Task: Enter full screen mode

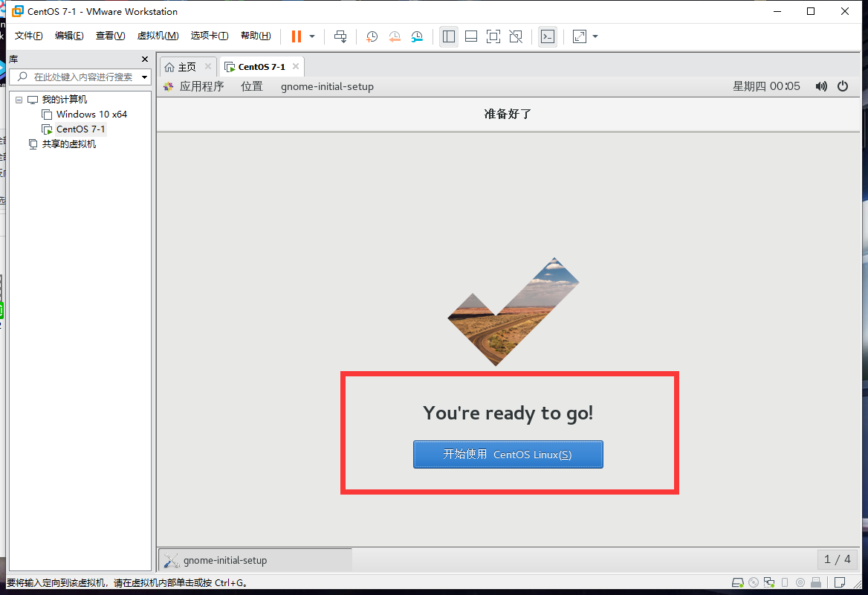Action: 493,36
